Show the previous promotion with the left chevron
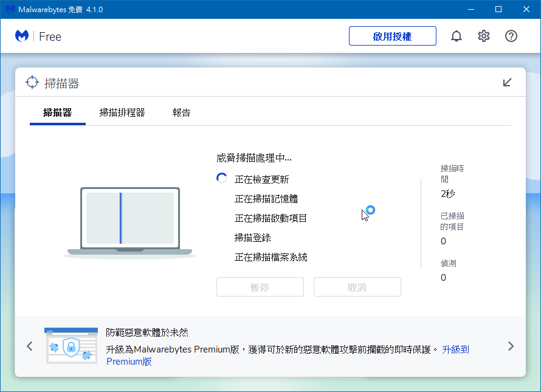Viewport: 541px width, 392px height. point(29,346)
